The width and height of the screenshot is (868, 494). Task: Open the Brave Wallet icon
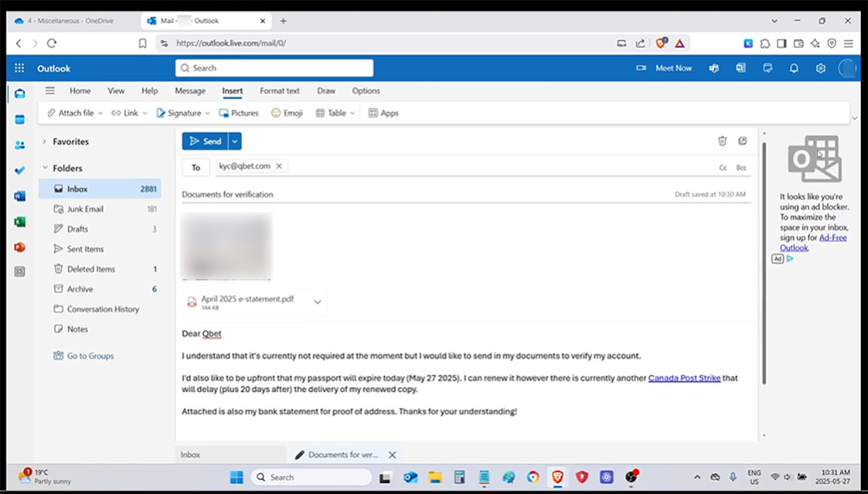[799, 43]
